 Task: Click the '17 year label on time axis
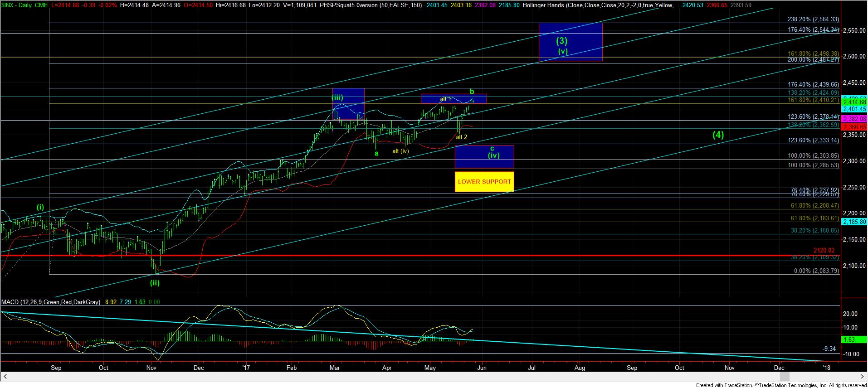coord(246,368)
